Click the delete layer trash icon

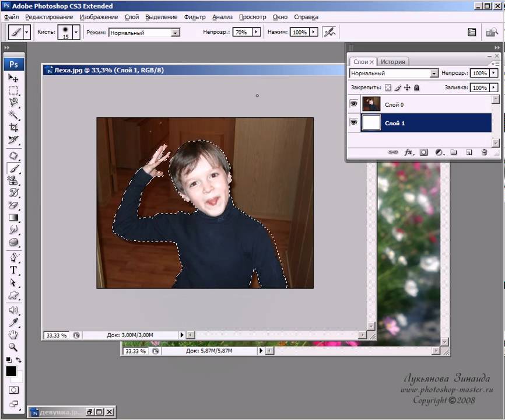[483, 152]
